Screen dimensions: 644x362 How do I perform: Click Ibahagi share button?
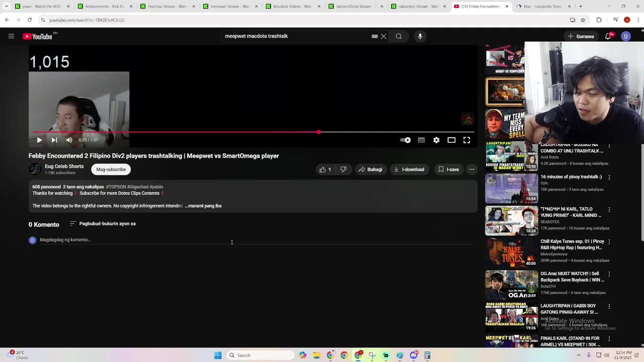(x=370, y=169)
